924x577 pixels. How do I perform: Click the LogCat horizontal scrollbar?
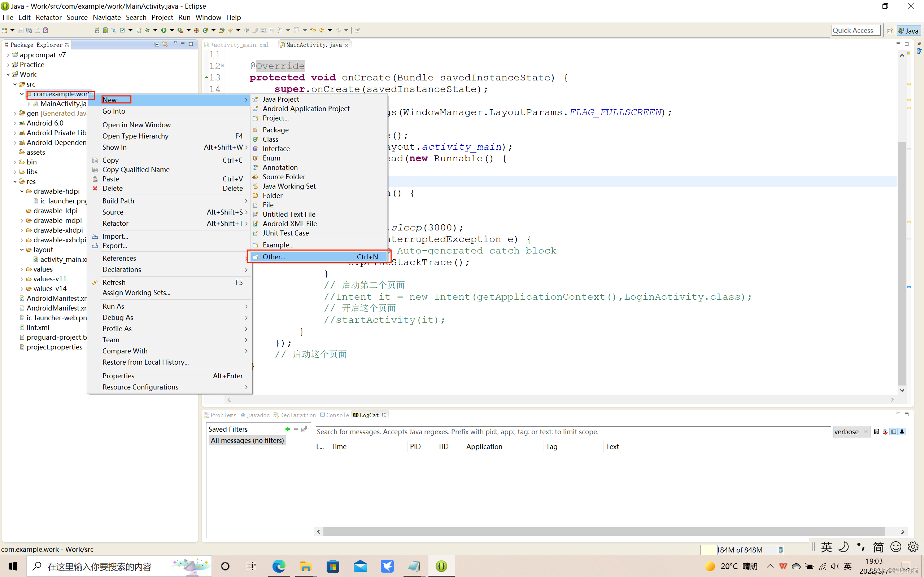(x=603, y=532)
